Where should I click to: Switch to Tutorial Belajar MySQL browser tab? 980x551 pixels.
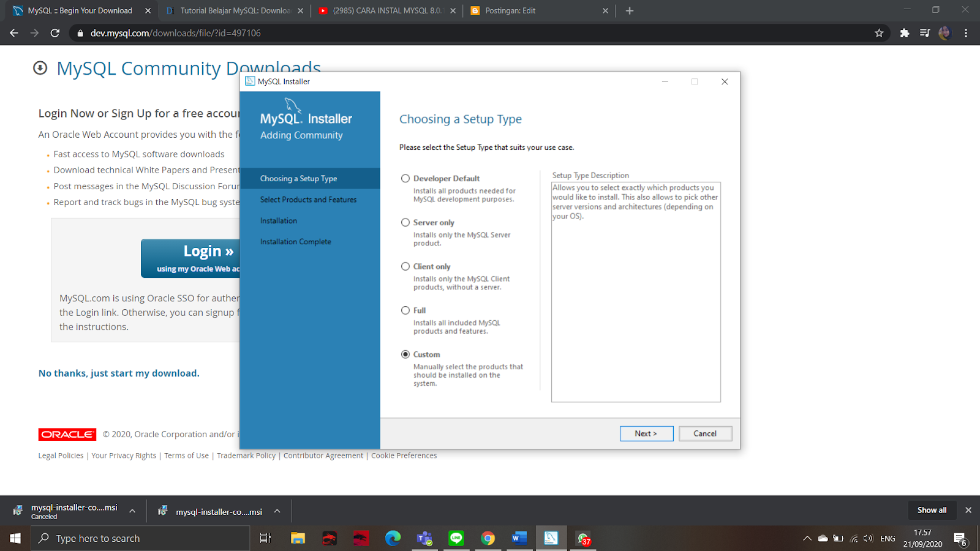point(235,10)
